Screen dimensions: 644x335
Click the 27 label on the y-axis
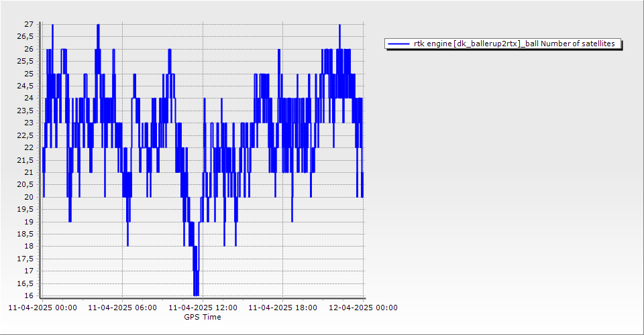pos(28,24)
